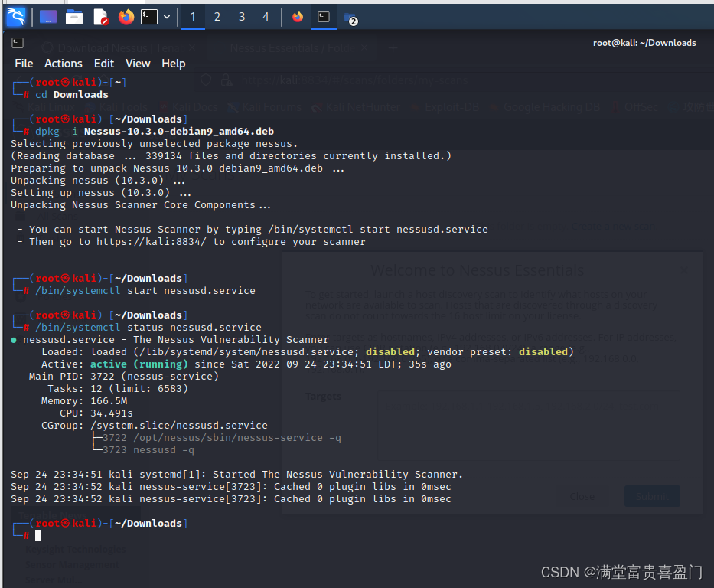Viewport: 714px width, 588px height.
Task: Open the File menu
Action: [x=24, y=64]
